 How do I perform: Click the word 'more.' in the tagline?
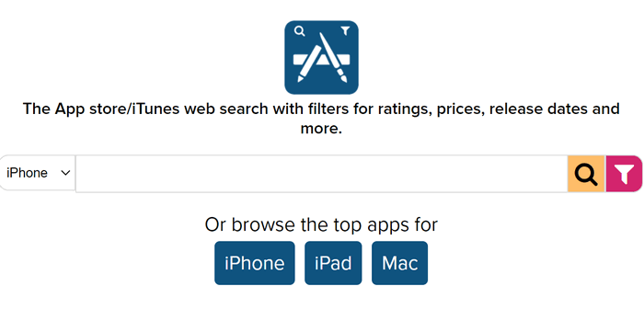click(321, 129)
